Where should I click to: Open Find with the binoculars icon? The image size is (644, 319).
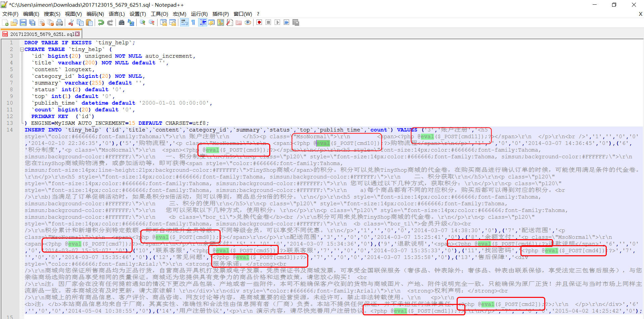[122, 22]
